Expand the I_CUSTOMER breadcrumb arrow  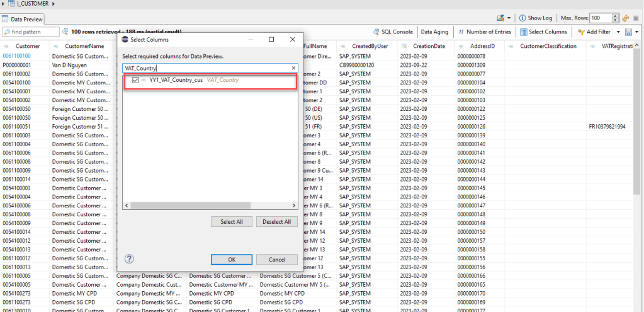point(4,4)
